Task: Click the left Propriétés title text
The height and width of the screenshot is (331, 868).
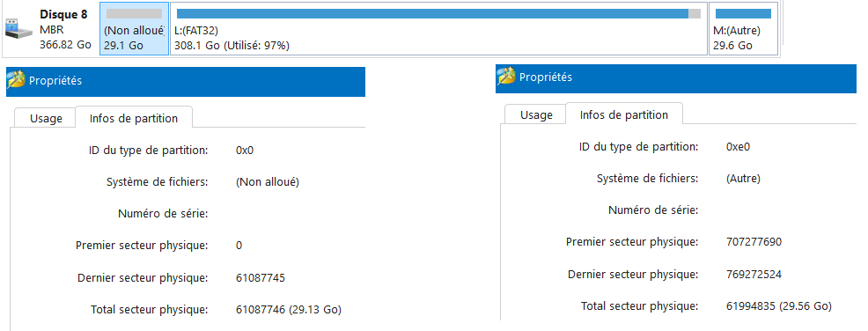Action: tap(55, 81)
